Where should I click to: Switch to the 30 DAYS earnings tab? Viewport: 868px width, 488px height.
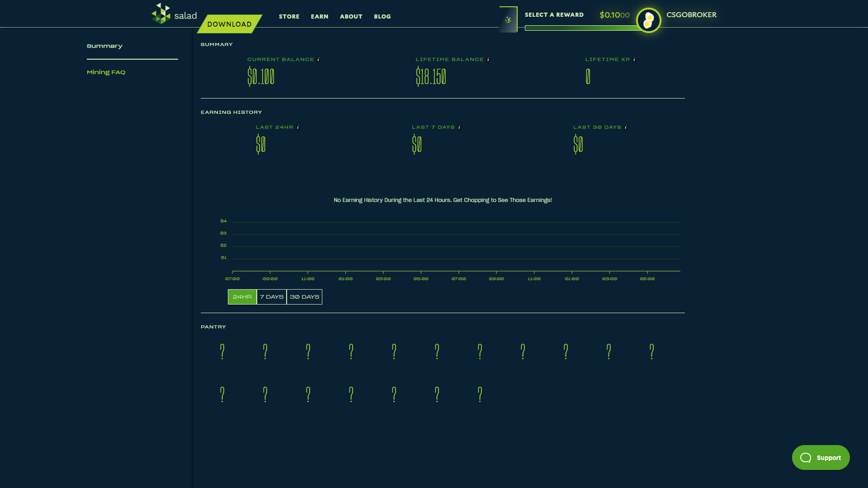(304, 296)
